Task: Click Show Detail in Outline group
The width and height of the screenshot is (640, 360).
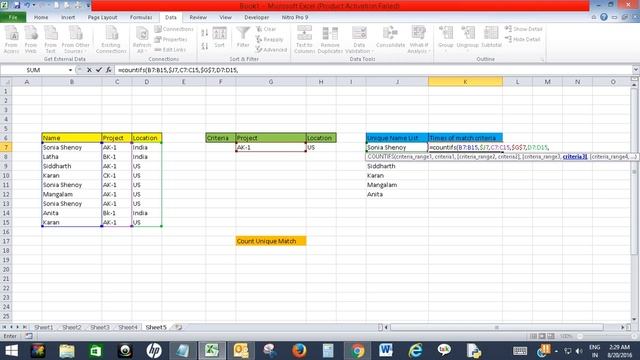Action: click(524, 29)
